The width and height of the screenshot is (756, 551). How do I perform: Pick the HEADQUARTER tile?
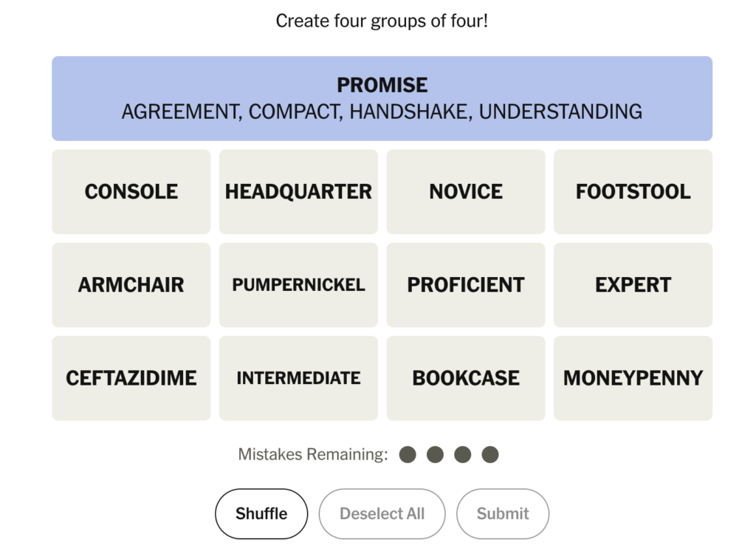coord(298,192)
